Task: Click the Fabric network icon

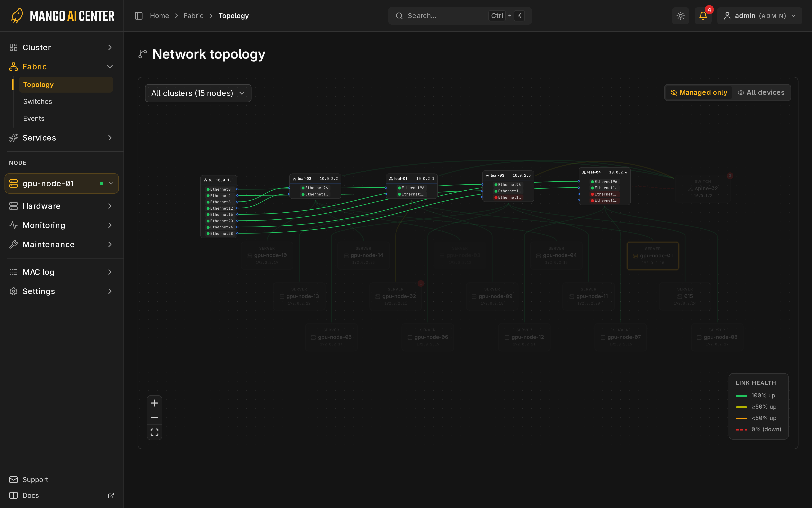Action: click(13, 67)
